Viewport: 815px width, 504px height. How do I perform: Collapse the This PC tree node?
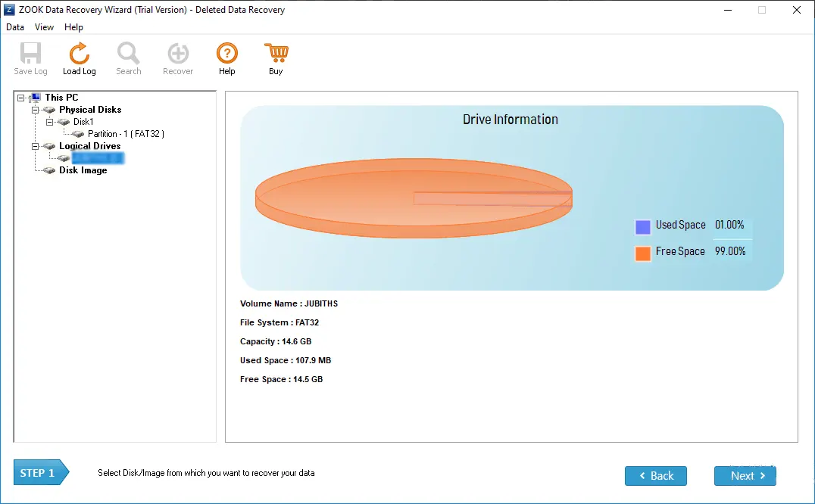20,98
